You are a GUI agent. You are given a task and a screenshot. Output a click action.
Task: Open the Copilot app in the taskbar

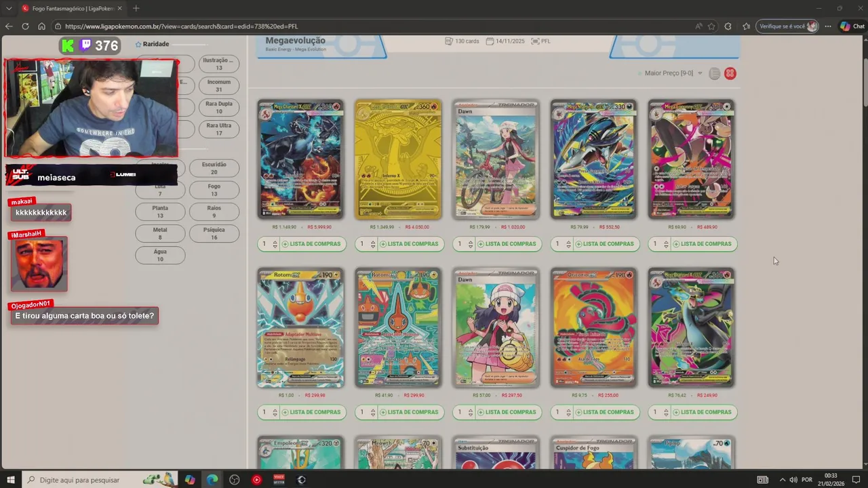pos(190,480)
